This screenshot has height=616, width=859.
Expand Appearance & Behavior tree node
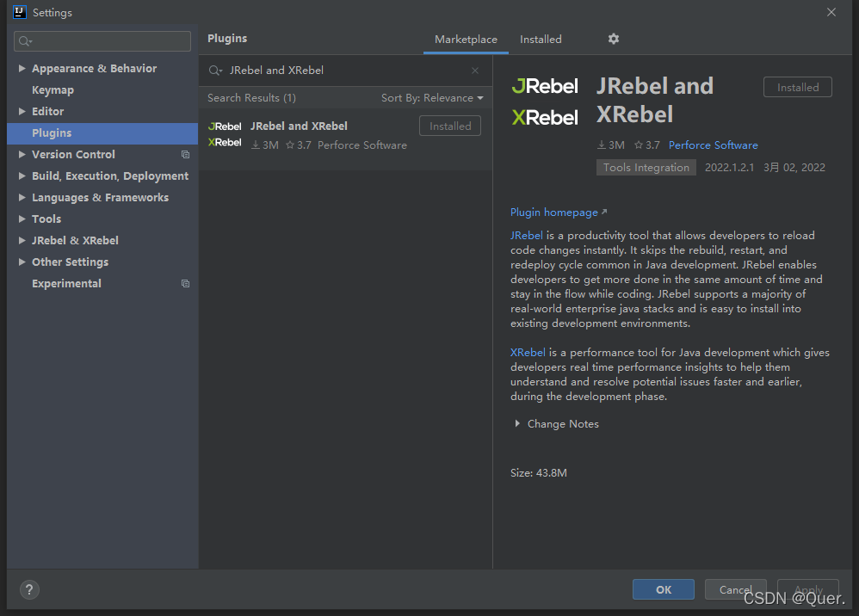22,69
